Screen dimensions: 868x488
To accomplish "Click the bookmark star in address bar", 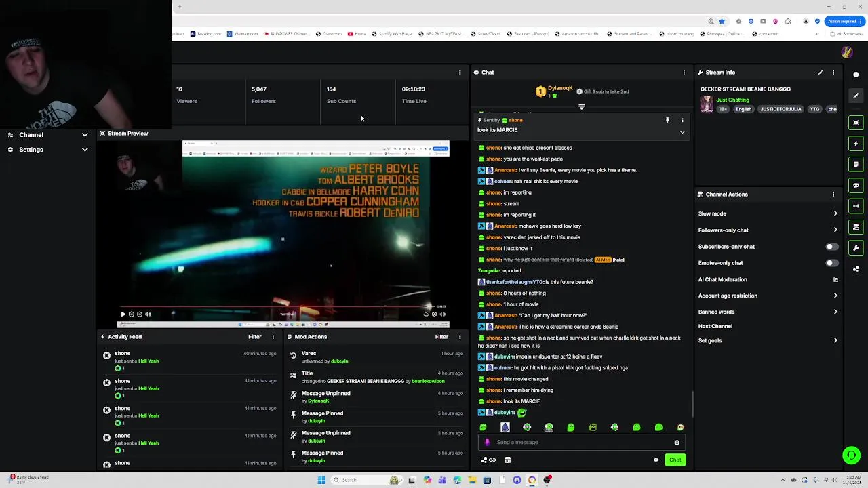I will click(x=722, y=21).
